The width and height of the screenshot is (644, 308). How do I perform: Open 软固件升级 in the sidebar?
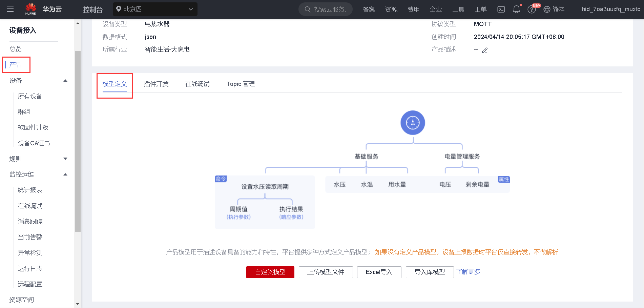click(33, 127)
